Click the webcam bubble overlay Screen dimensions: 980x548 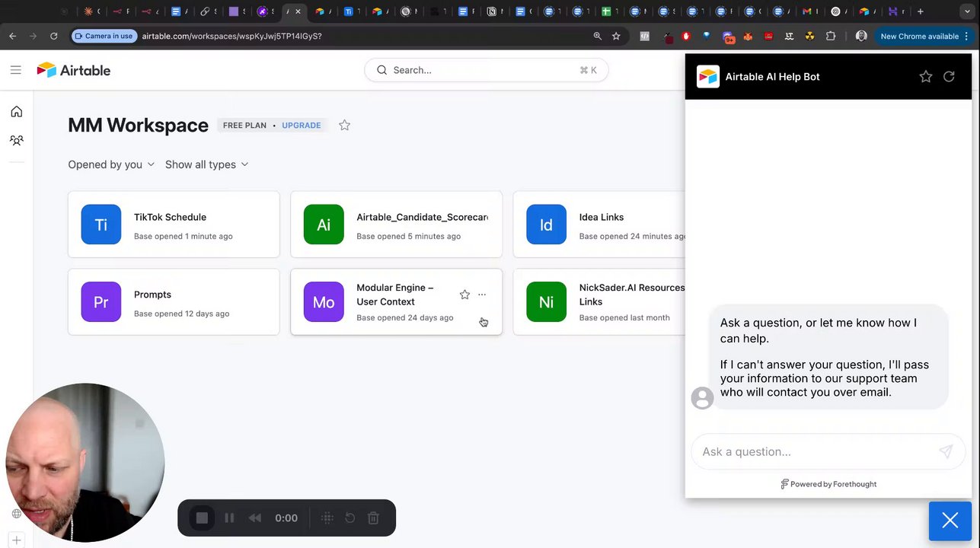(x=85, y=463)
